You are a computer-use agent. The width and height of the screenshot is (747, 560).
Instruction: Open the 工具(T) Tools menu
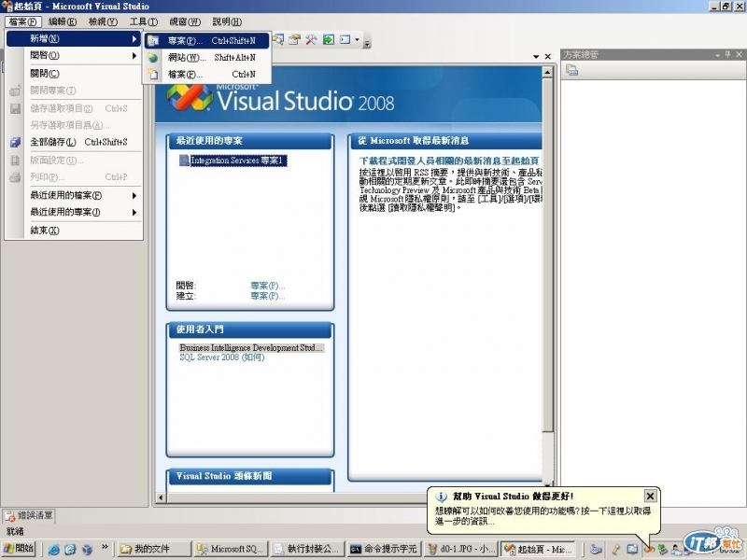coord(144,21)
